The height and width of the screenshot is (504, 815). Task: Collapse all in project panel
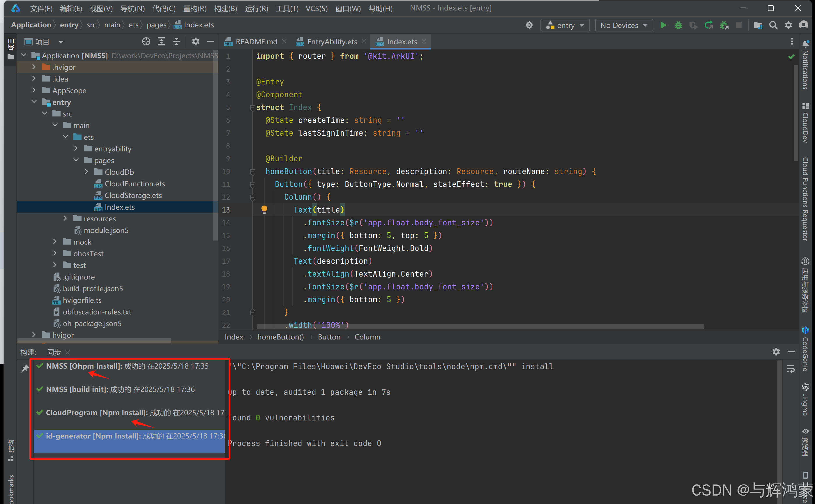tap(176, 41)
